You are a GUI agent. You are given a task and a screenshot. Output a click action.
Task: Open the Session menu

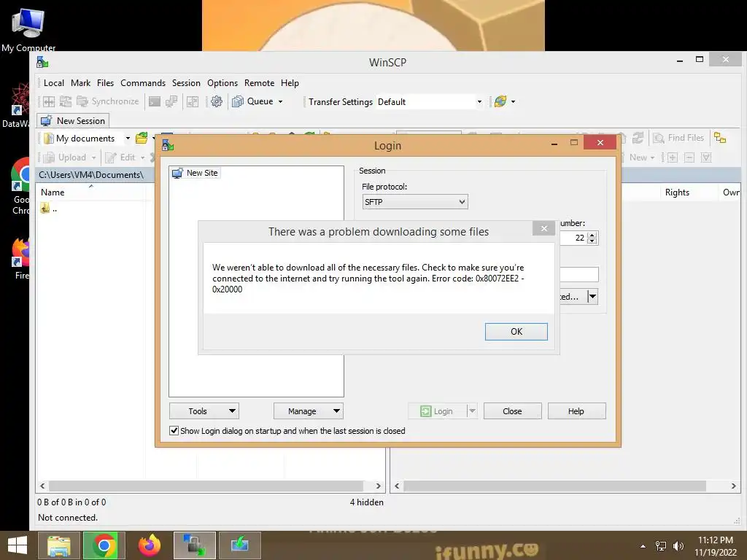(x=186, y=83)
